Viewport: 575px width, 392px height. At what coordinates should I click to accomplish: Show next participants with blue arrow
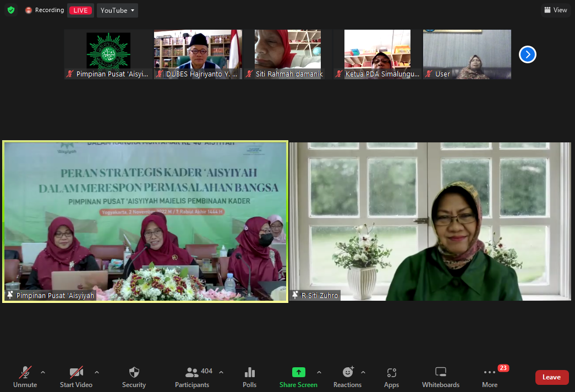[x=527, y=54]
